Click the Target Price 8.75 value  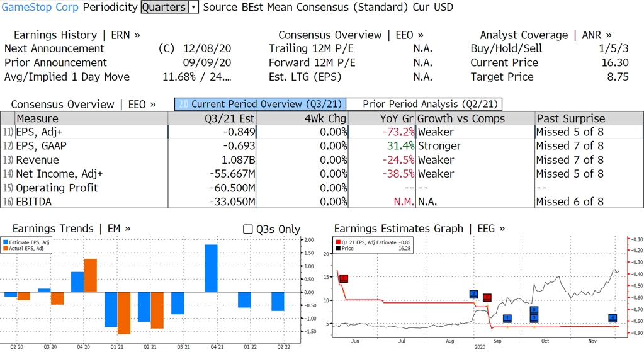pos(618,77)
